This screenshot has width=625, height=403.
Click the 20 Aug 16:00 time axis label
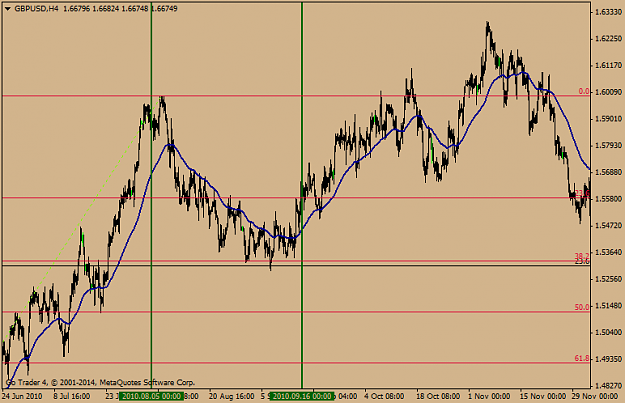pyautogui.click(x=232, y=396)
